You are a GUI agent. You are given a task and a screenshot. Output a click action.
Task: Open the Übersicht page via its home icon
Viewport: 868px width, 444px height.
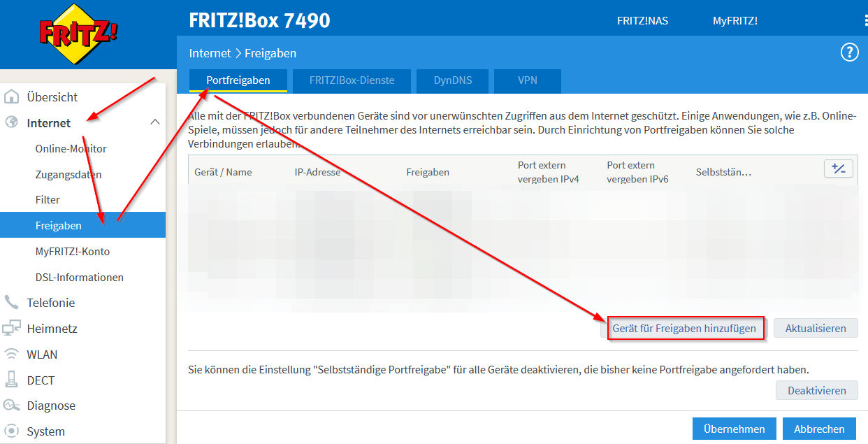pyautogui.click(x=12, y=96)
